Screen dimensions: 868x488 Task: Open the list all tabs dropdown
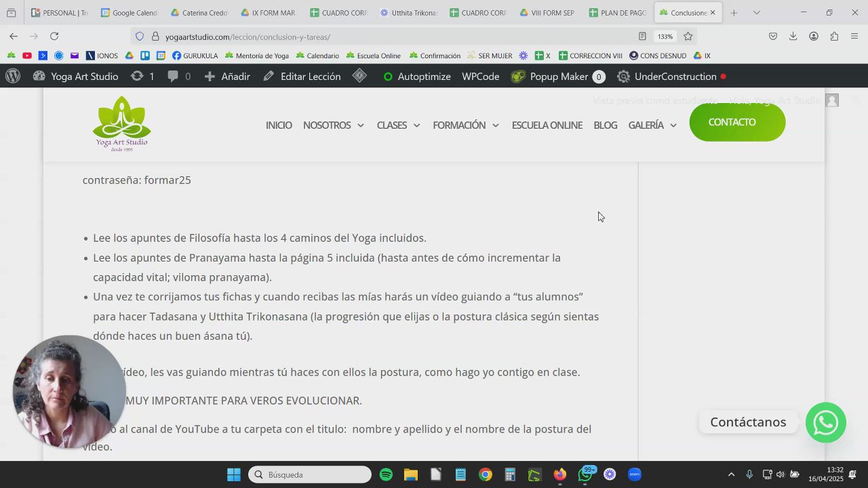(757, 13)
